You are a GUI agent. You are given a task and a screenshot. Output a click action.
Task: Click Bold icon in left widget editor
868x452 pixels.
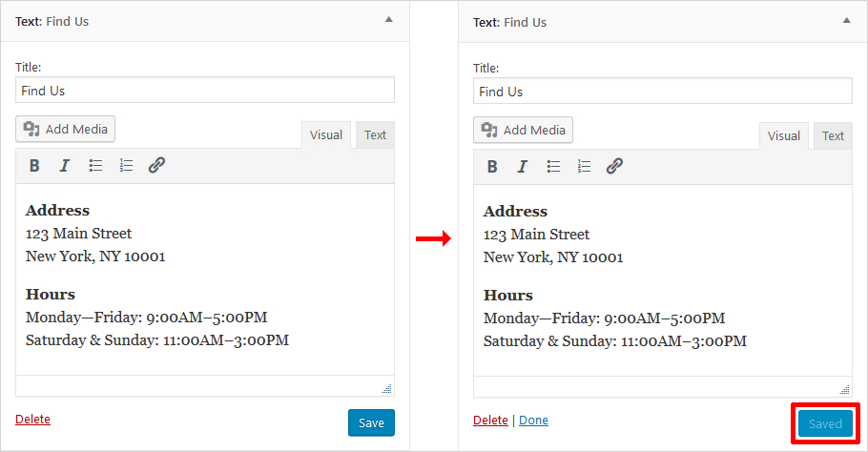click(x=34, y=166)
